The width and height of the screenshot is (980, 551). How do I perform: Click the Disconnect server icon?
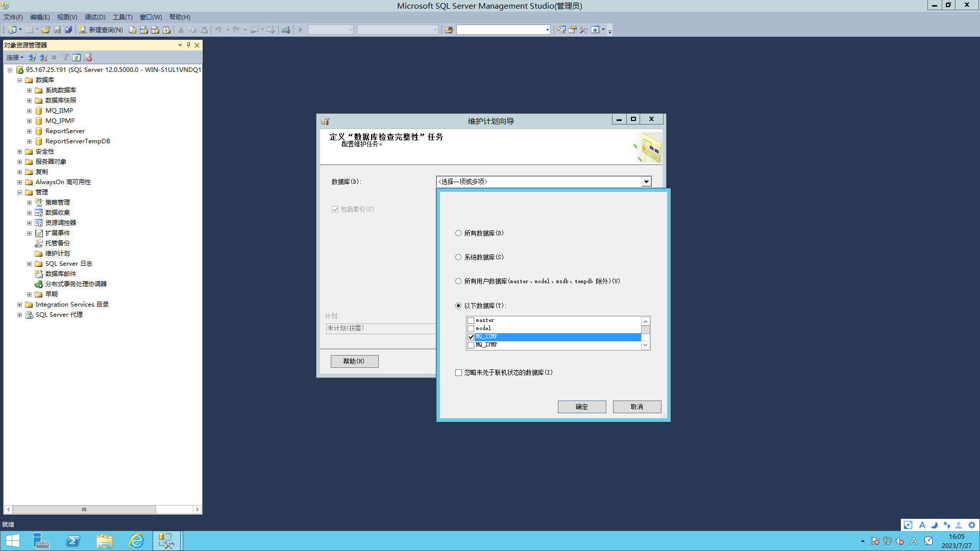click(x=43, y=58)
